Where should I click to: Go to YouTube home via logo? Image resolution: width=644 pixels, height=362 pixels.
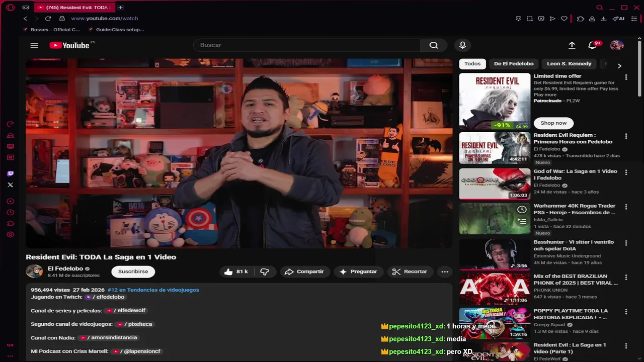pos(69,45)
